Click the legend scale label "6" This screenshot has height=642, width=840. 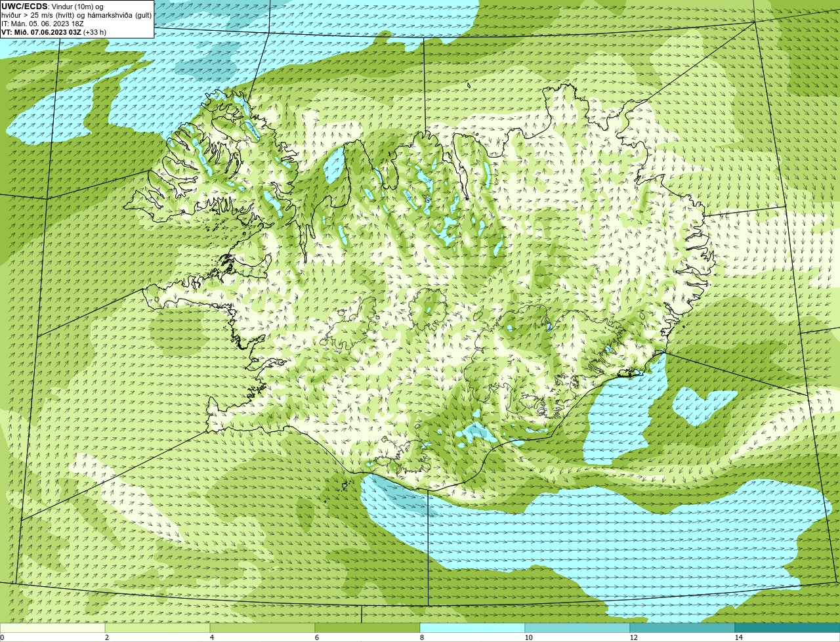316,637
